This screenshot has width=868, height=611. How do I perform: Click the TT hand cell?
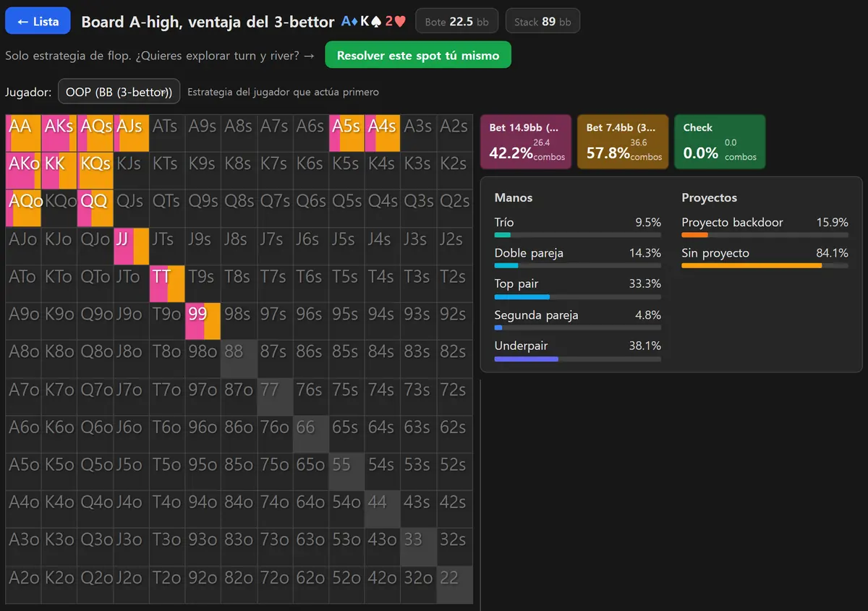coord(167,283)
